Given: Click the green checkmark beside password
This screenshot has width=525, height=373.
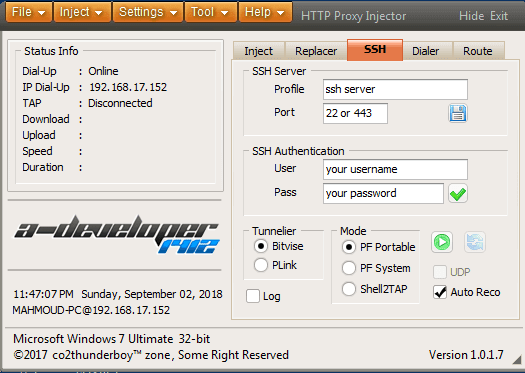Looking at the screenshot, I should (458, 194).
